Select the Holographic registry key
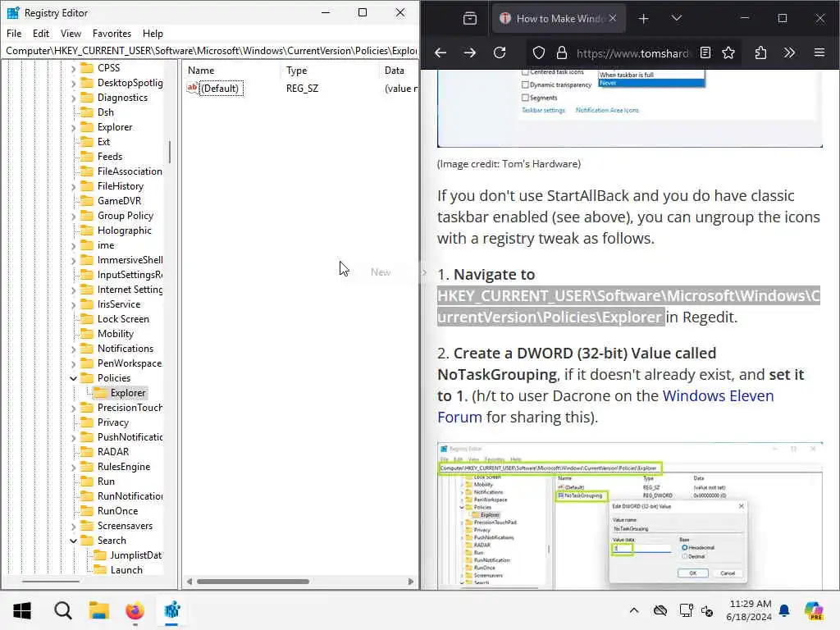The image size is (840, 630). pyautogui.click(x=125, y=231)
